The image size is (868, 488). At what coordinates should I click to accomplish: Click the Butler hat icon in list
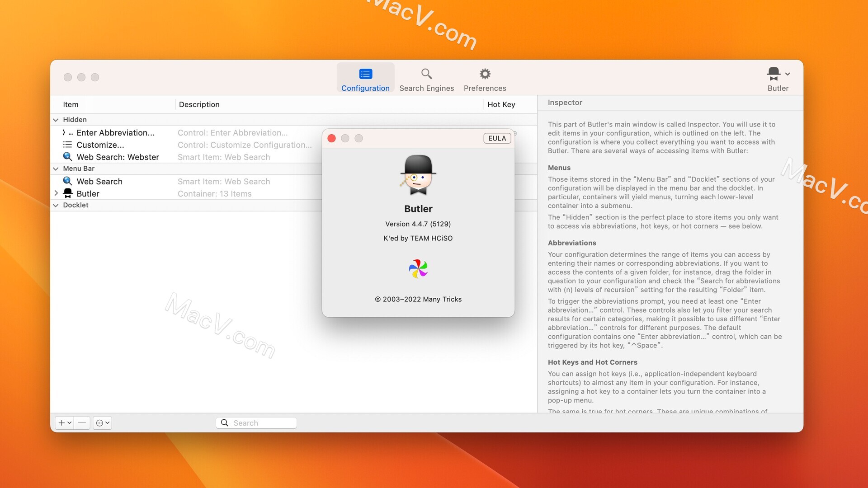[x=68, y=193]
